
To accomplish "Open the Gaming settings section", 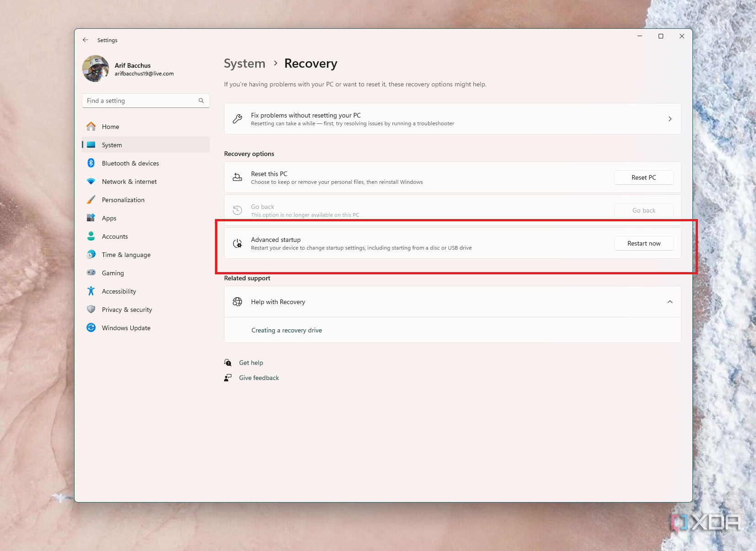I will 113,273.
